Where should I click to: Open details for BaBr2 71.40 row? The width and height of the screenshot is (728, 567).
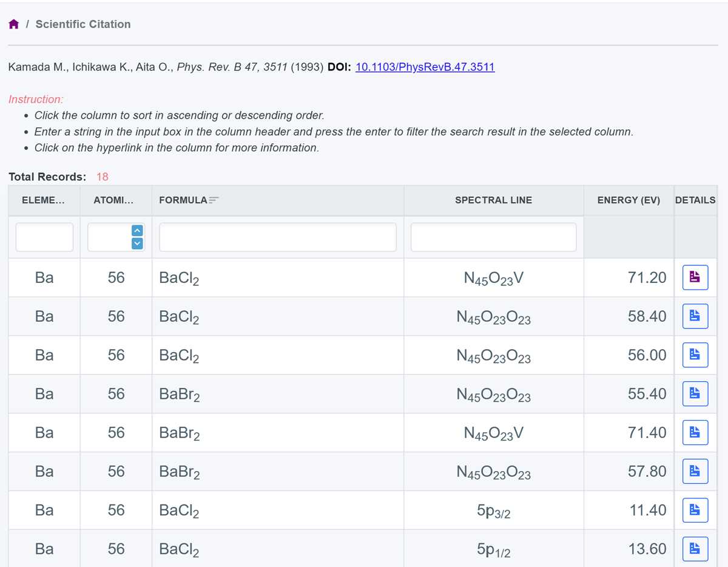(695, 433)
